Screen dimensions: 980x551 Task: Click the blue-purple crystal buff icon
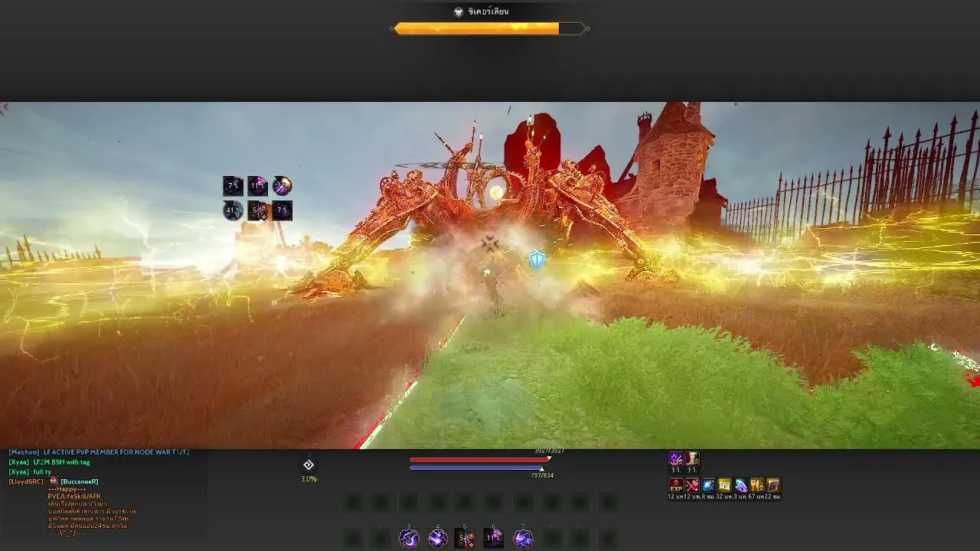pyautogui.click(x=741, y=485)
